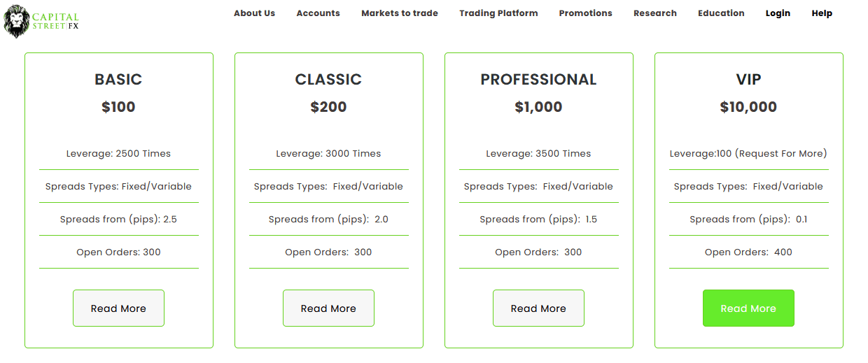Image resolution: width=868 pixels, height=363 pixels.
Task: Click Read More under the Professional account
Action: [x=538, y=308]
